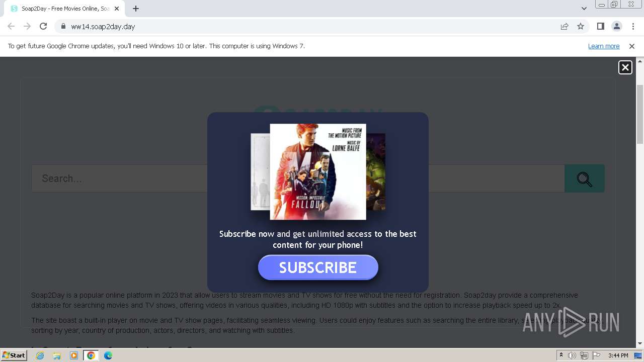This screenshot has width=644, height=362.
Task: Select the Soap2Day browser tab
Action: (x=65, y=9)
